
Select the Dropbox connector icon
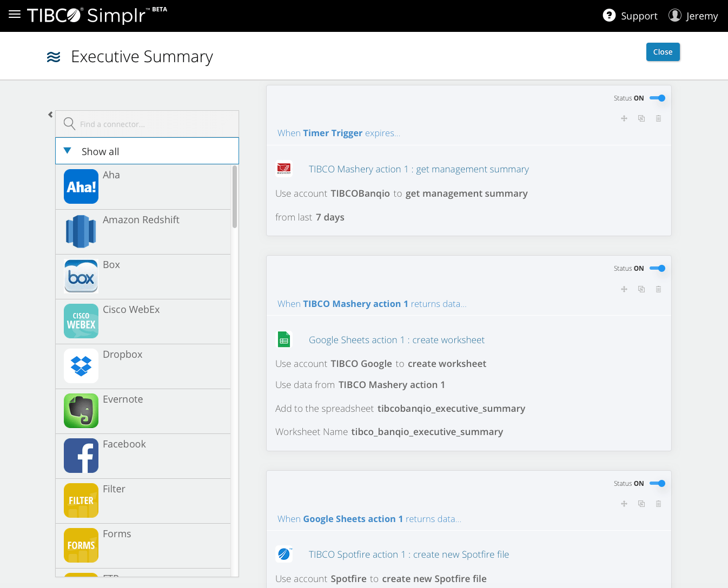pos(81,366)
